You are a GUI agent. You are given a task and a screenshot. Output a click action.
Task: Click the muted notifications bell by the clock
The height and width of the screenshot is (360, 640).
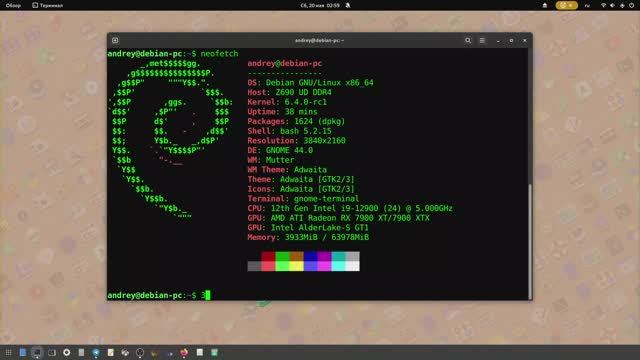tap(348, 5)
